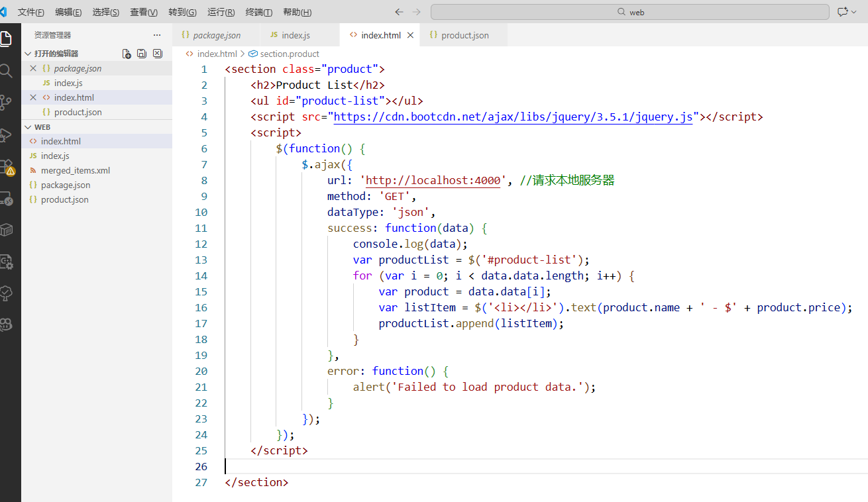Close all open editors using the icon
Image resolution: width=868 pixels, height=502 pixels.
(158, 54)
